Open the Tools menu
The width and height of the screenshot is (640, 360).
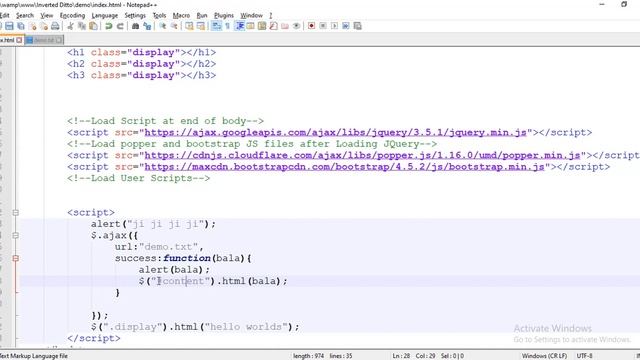pos(159,16)
